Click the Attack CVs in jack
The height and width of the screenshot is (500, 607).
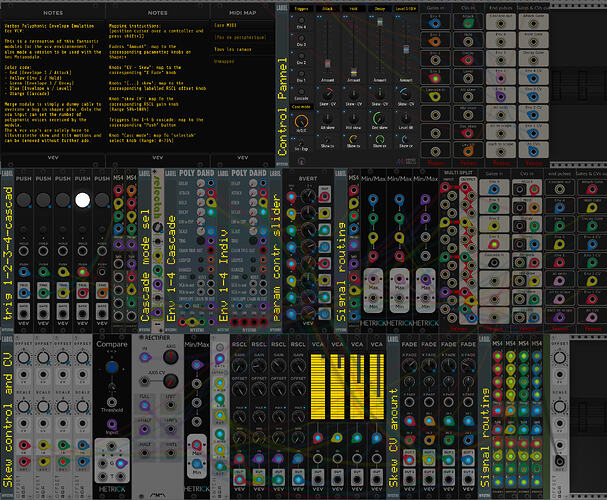tap(468, 23)
